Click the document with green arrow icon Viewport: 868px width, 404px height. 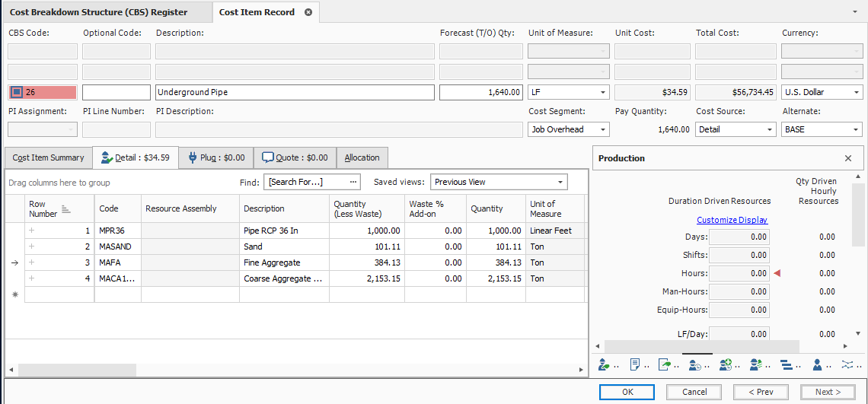(x=665, y=364)
